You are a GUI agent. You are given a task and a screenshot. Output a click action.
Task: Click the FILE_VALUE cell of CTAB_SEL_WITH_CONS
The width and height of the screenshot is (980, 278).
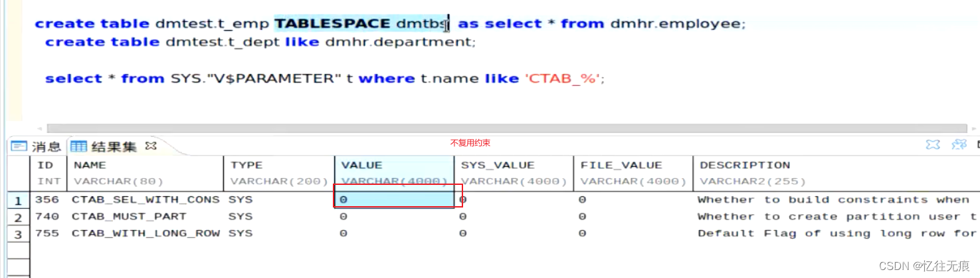633,200
